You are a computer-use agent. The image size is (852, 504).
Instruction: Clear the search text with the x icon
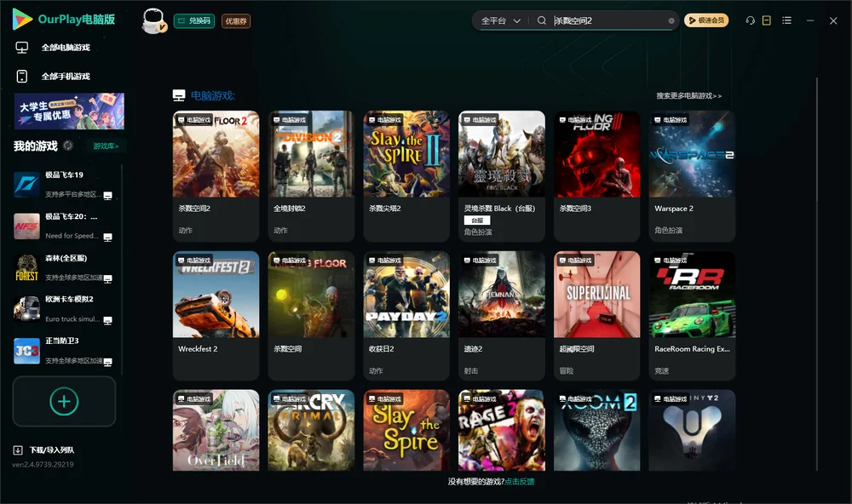671,21
